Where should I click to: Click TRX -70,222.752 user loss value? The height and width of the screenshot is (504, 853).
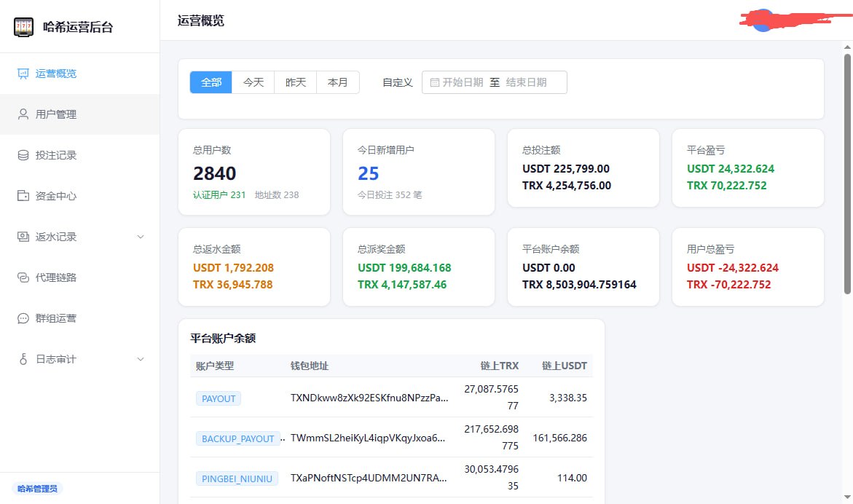729,284
